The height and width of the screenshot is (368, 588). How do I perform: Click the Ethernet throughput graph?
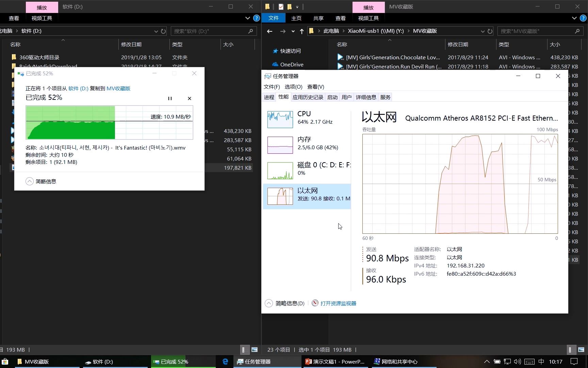click(x=460, y=184)
